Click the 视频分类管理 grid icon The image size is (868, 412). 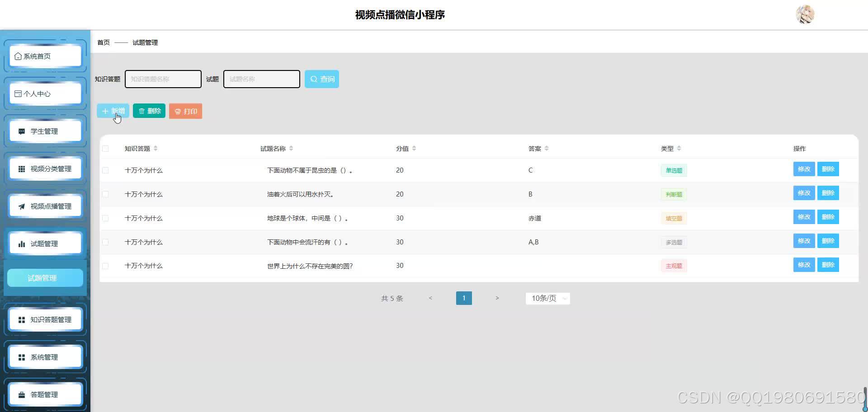tap(21, 168)
